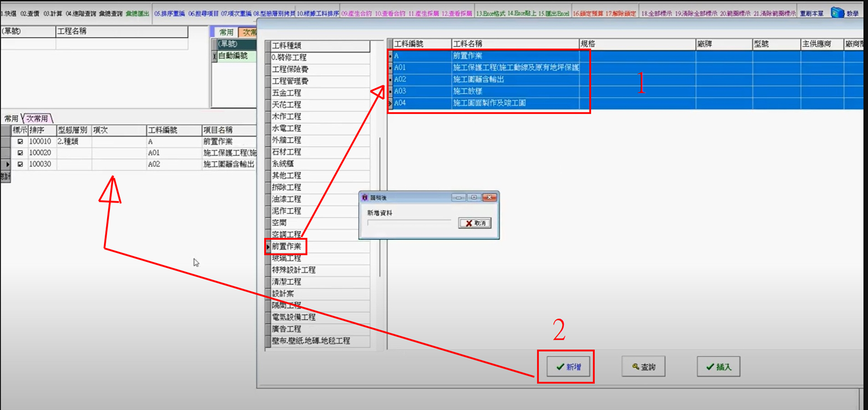Toggle the 標示 checkbox for row 100030

(20, 164)
